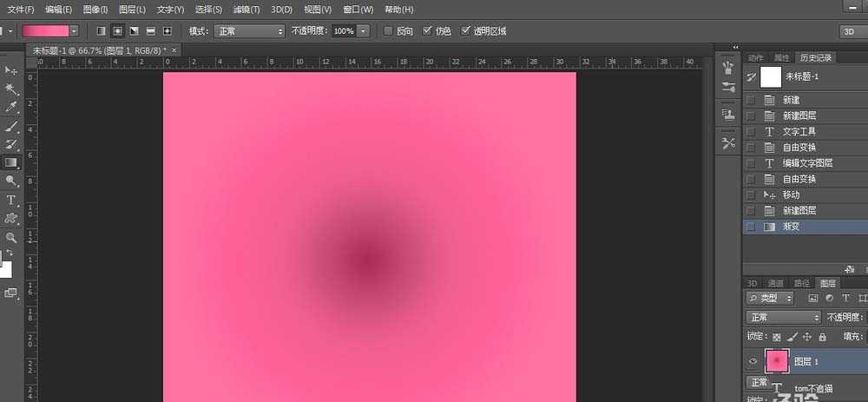Select the Zoom tool
The width and height of the screenshot is (868, 402).
tap(11, 237)
